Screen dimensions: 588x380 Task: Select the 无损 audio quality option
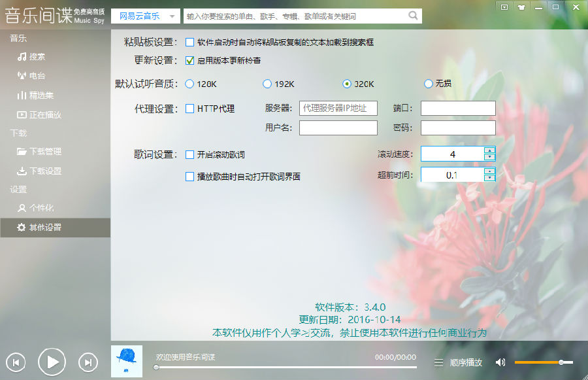429,84
